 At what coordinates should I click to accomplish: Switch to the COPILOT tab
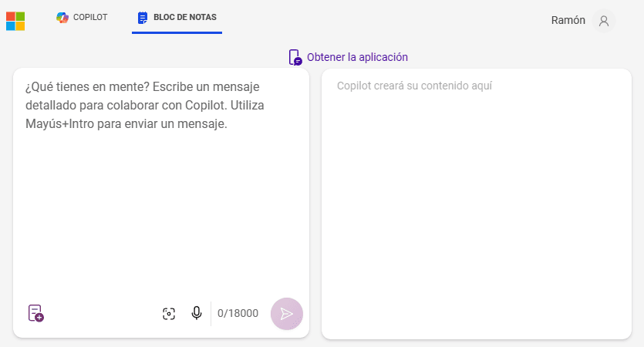[83, 17]
